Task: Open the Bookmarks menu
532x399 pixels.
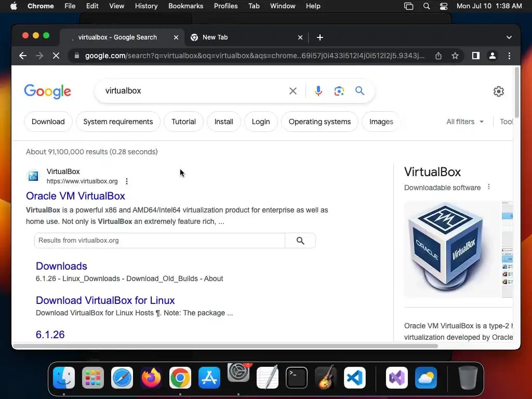Action: (x=185, y=6)
